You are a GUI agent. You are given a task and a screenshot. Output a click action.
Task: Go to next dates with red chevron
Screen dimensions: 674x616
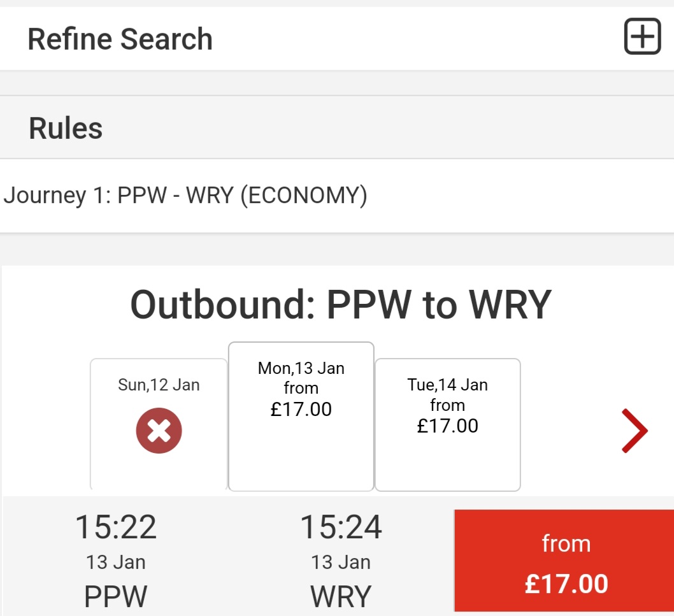(x=635, y=430)
